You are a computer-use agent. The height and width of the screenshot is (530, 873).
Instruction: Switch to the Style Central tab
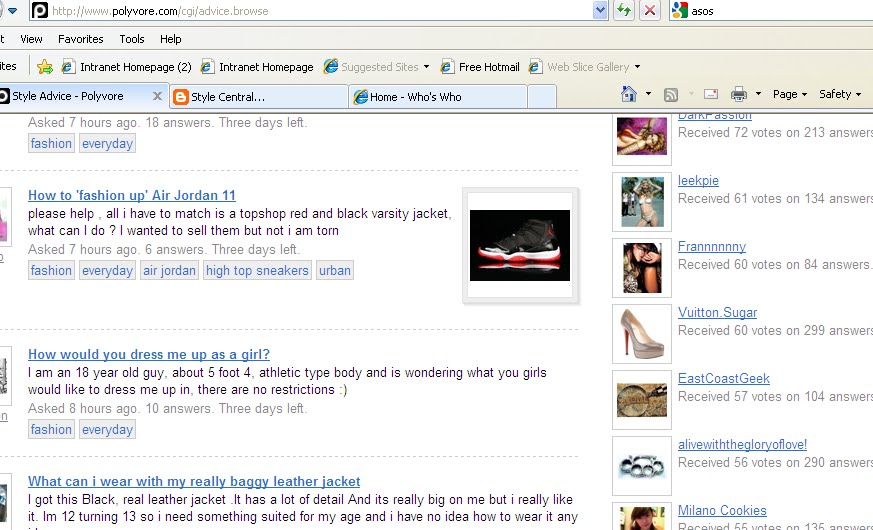[259, 97]
